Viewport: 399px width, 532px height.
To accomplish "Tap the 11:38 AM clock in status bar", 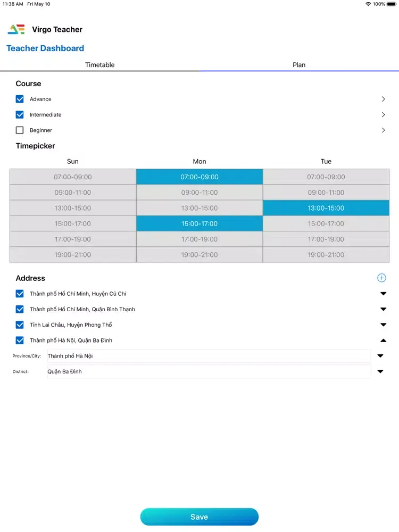I will point(13,4).
